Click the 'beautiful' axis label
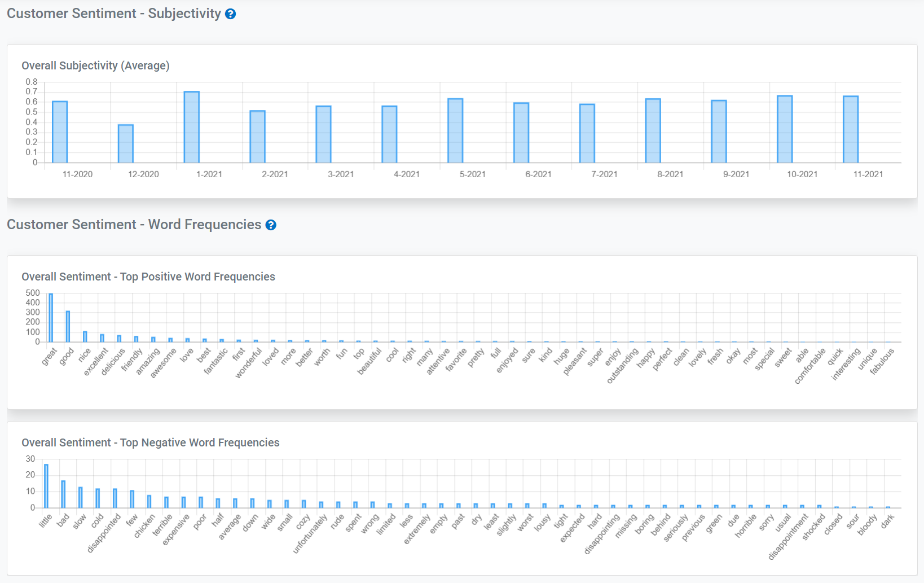Image resolution: width=924 pixels, height=583 pixels. (370, 362)
